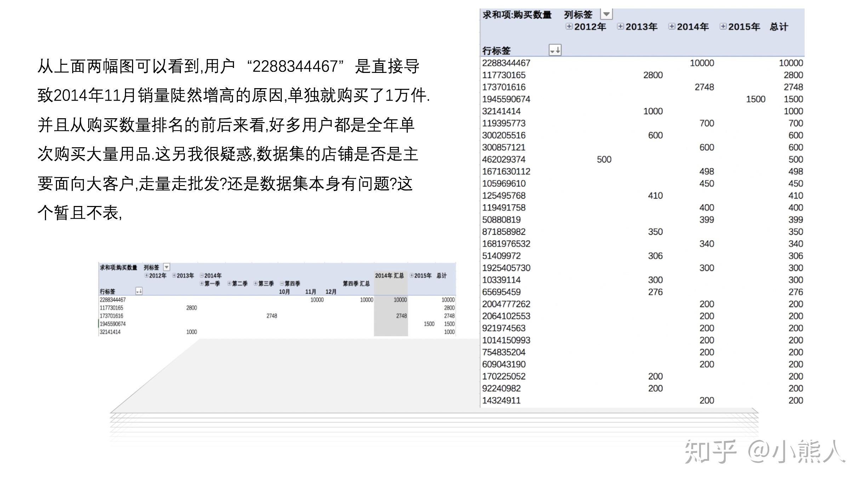The image size is (868, 487).
Task: Click the 2015 value 1500 in the large table
Action: (756, 99)
